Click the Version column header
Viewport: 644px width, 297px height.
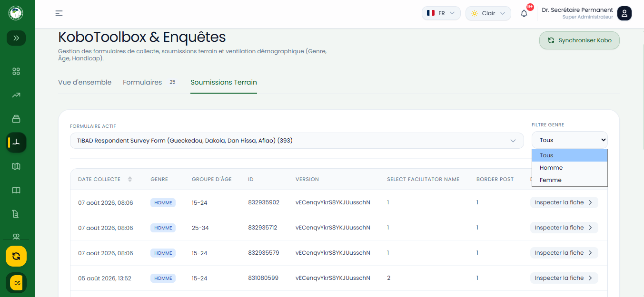307,179
